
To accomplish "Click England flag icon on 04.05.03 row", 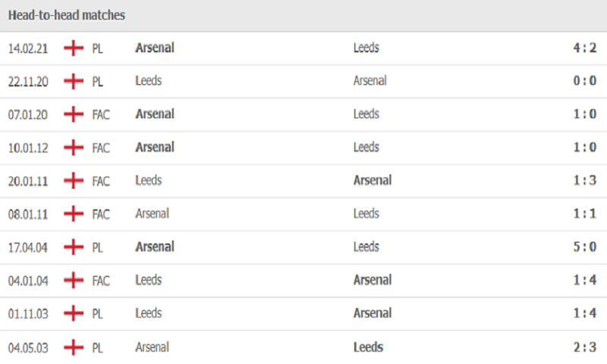I will point(74,347).
